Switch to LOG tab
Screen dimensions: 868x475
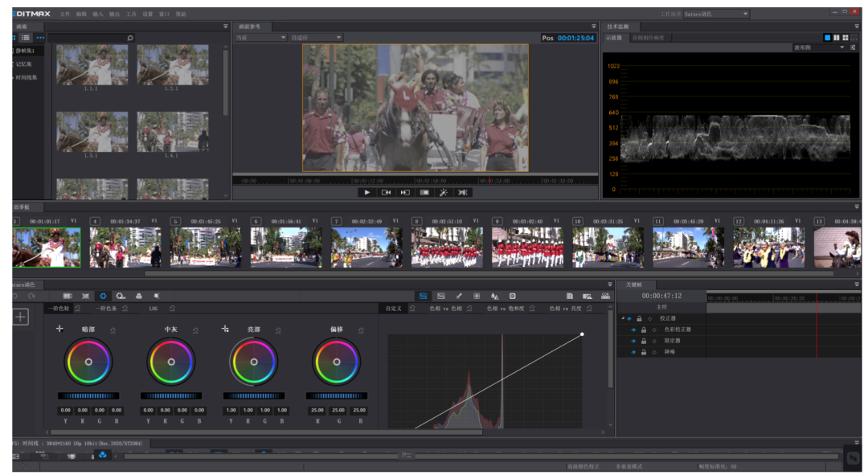point(154,309)
